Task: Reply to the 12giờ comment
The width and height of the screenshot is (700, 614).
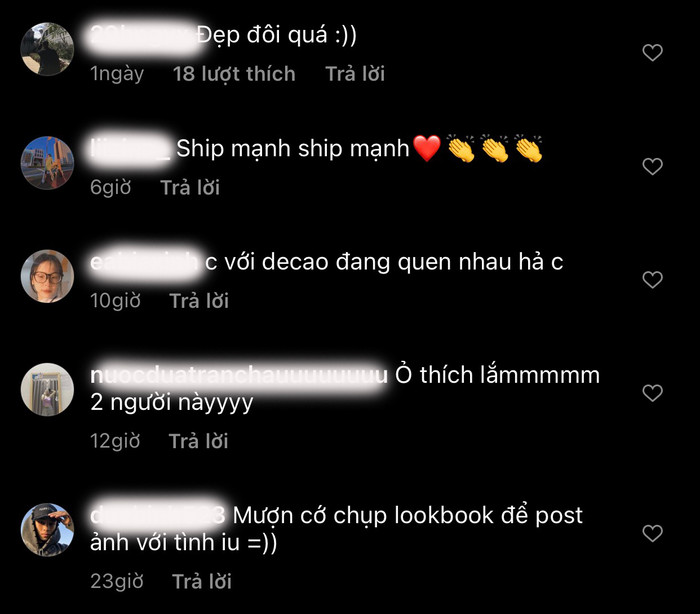Action: [198, 441]
